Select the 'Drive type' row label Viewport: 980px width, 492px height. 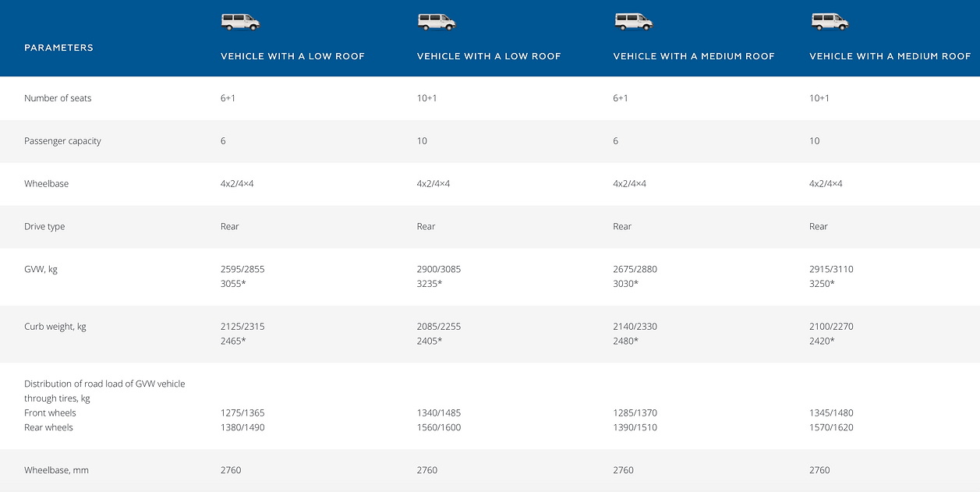click(44, 227)
